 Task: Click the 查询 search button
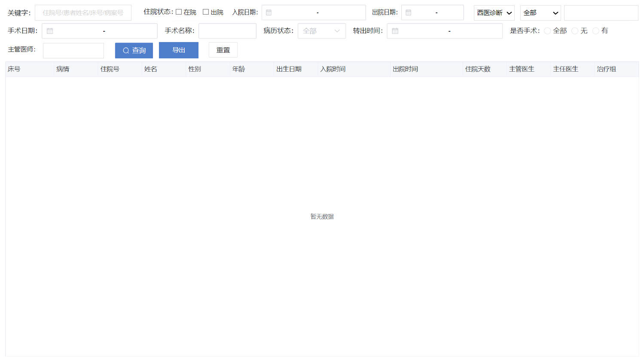tap(134, 50)
